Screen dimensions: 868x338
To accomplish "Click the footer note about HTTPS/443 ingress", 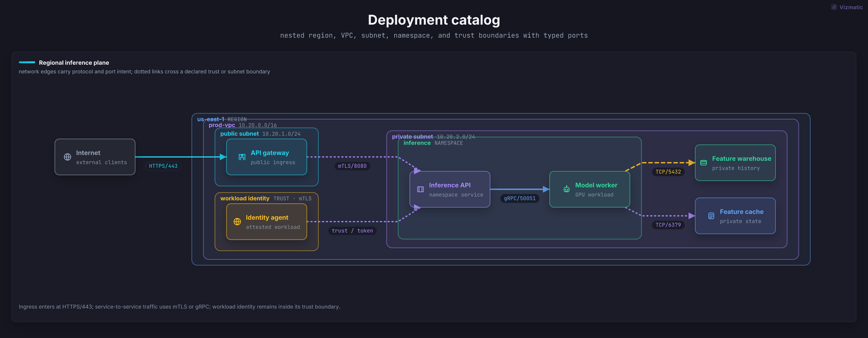I will 179,307.
